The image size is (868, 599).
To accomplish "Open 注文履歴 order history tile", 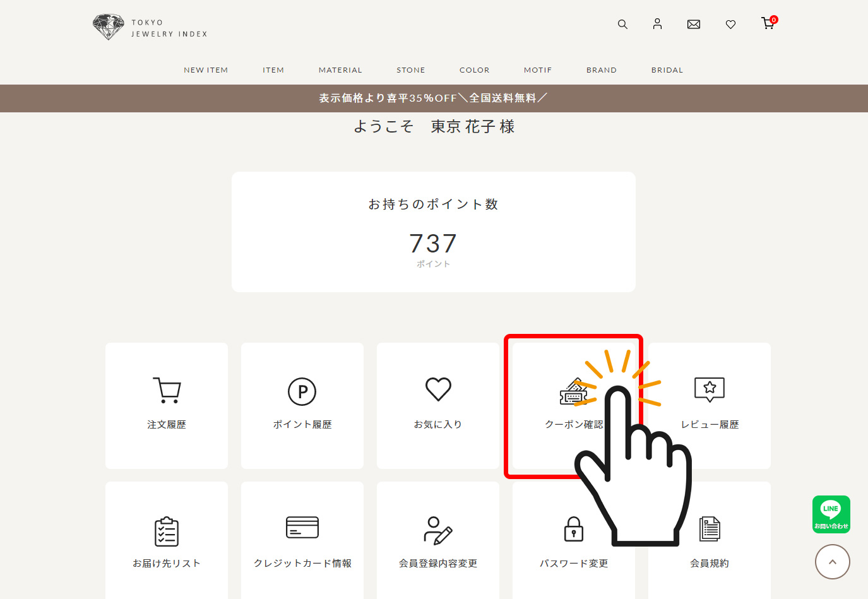I will 167,405.
